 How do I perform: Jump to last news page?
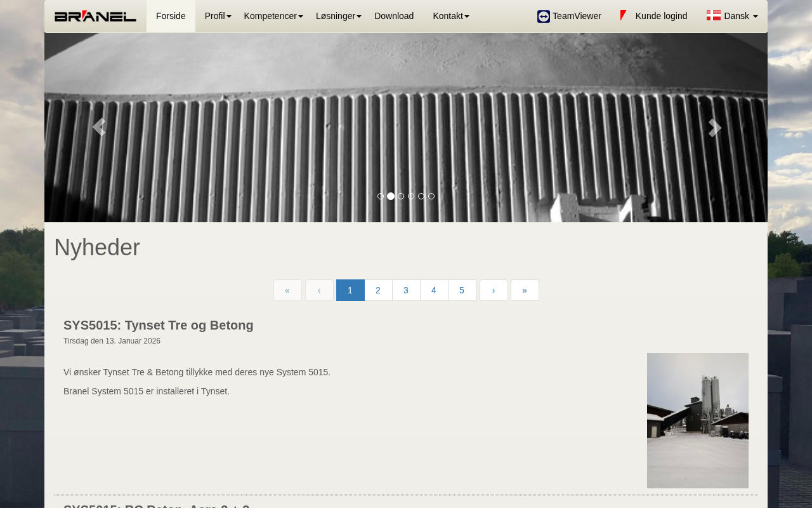[525, 290]
